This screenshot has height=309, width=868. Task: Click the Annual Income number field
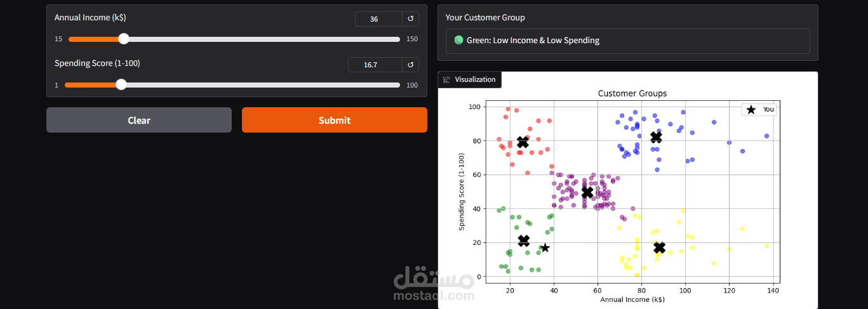(x=378, y=19)
